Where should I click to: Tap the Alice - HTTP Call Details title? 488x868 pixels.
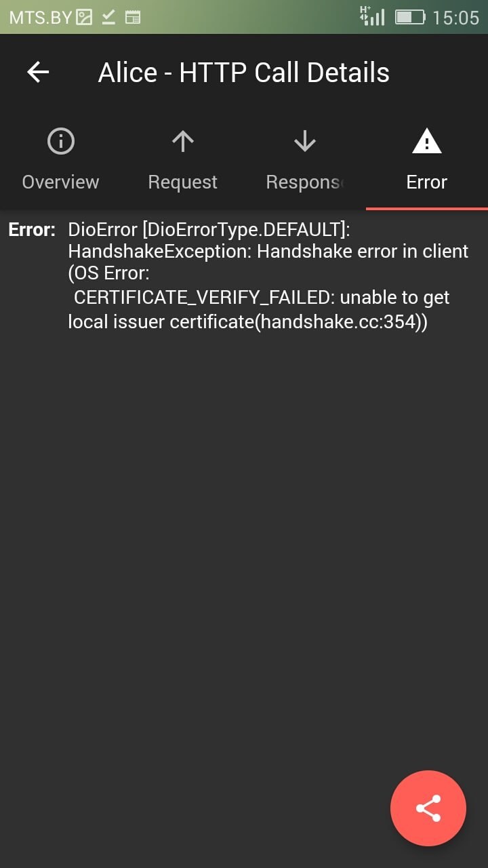[x=244, y=73]
